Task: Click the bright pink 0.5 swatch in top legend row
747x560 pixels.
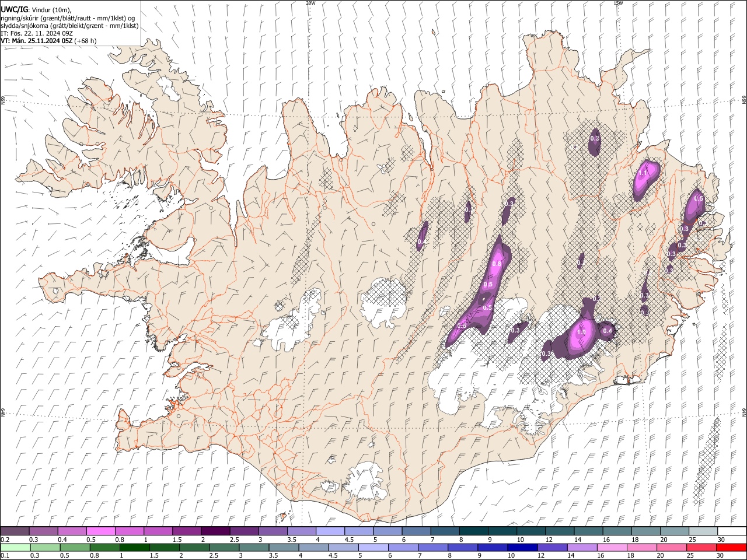Action: [100, 531]
